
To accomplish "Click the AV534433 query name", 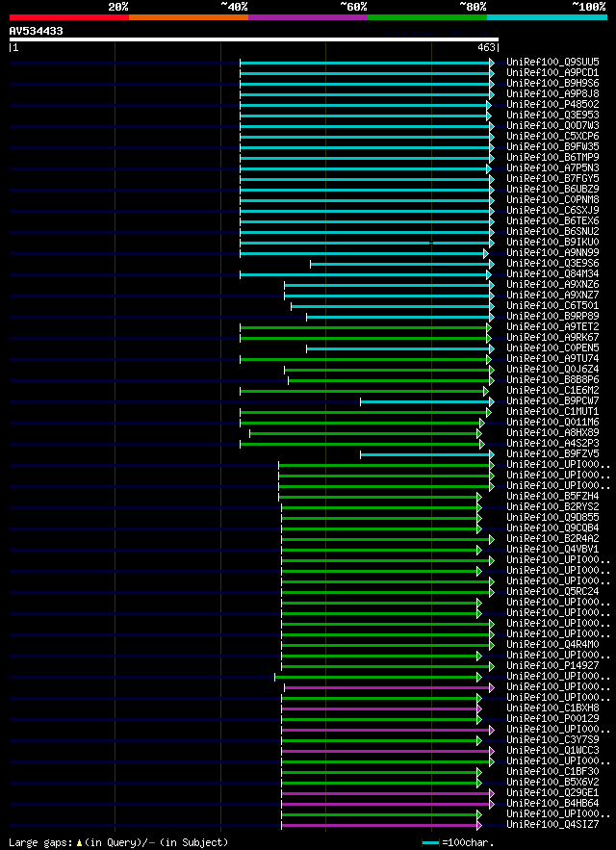I will (36, 31).
